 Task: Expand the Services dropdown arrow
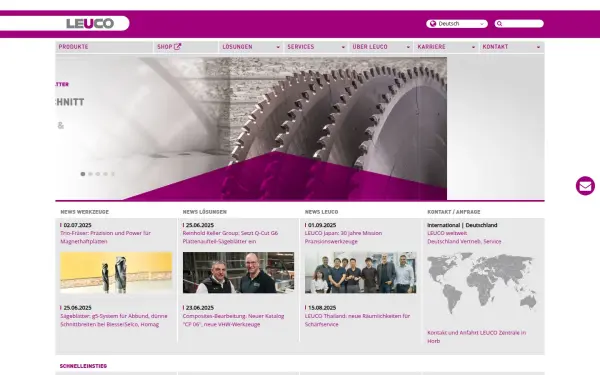pos(343,47)
